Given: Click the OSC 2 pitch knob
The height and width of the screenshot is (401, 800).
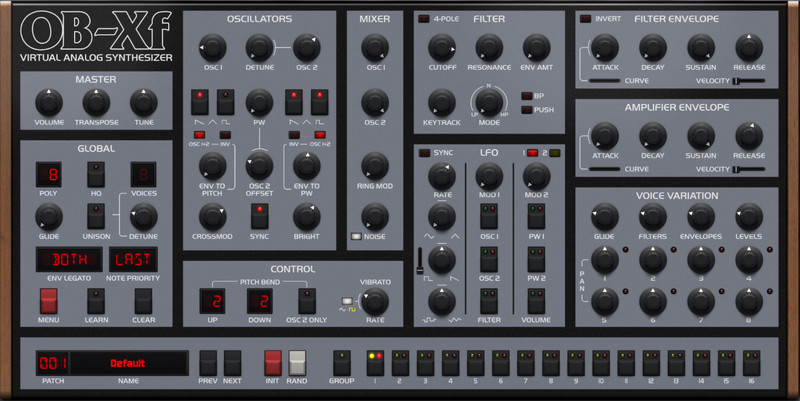Looking at the screenshot, I should [307, 48].
